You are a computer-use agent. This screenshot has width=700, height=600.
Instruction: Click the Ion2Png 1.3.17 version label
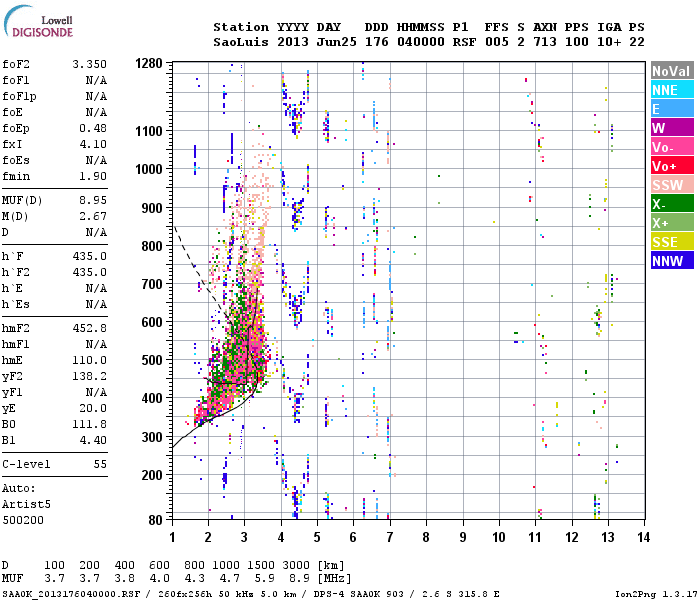coord(656,594)
